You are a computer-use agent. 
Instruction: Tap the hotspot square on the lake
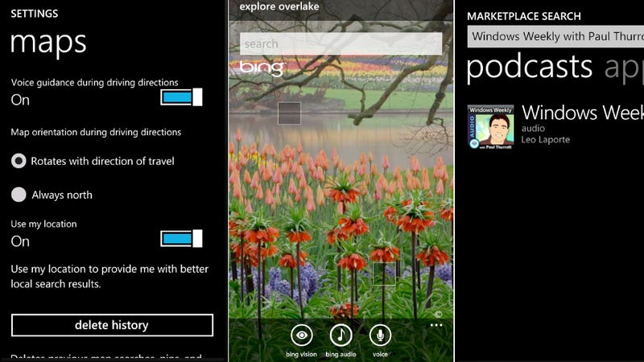[x=289, y=113]
